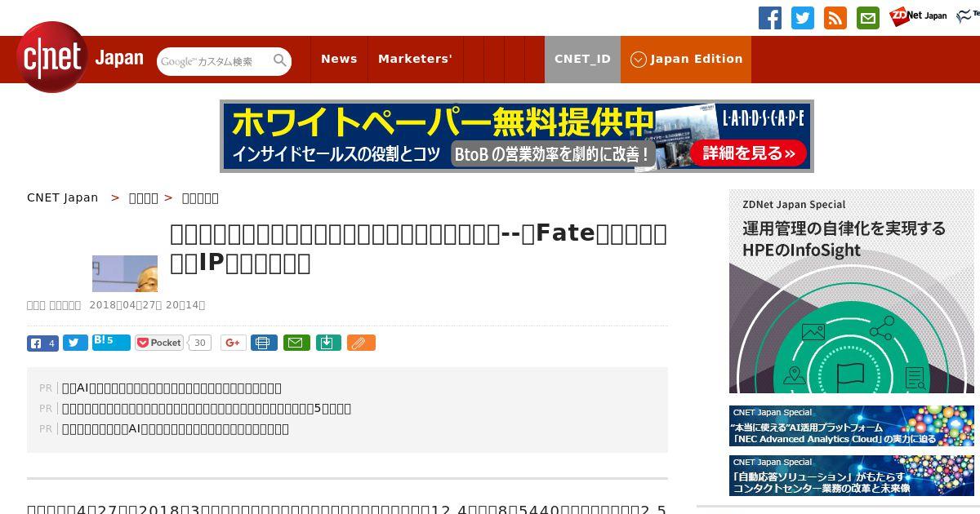Open the second PR link mentioning 5
The height and width of the screenshot is (514, 980).
tap(207, 408)
